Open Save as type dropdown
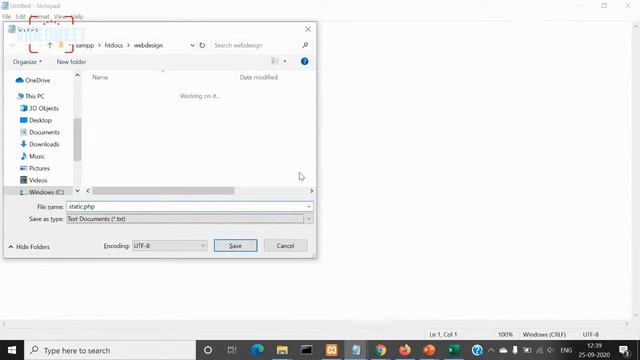The image size is (640, 360). tap(309, 219)
